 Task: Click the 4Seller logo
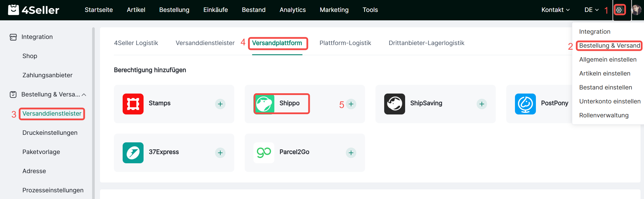click(x=34, y=10)
